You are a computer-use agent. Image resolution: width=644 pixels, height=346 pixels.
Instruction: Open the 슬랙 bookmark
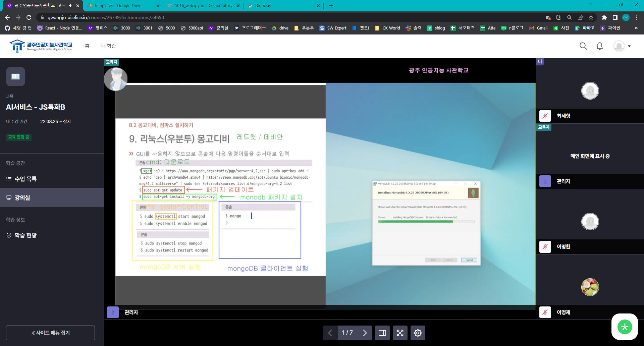pos(414,28)
